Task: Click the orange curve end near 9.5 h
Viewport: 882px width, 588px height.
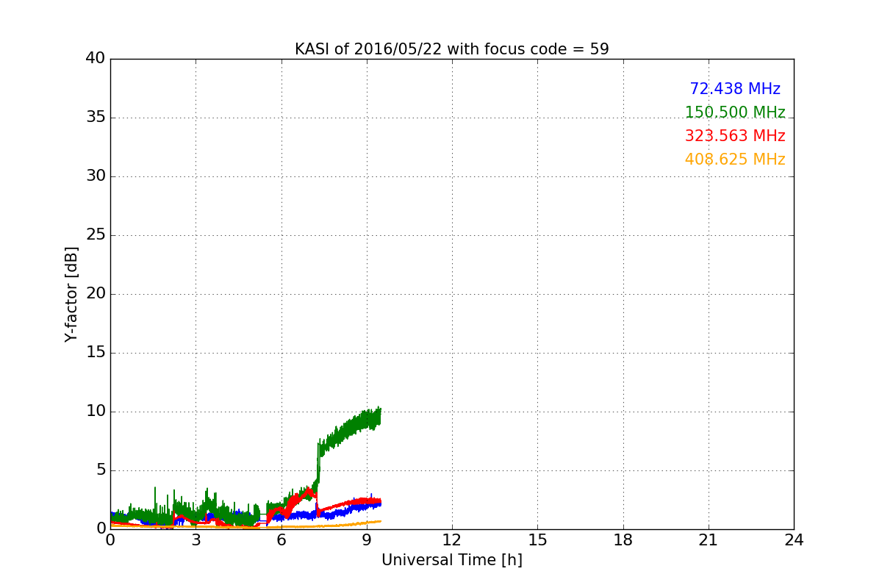Action: pyautogui.click(x=379, y=521)
